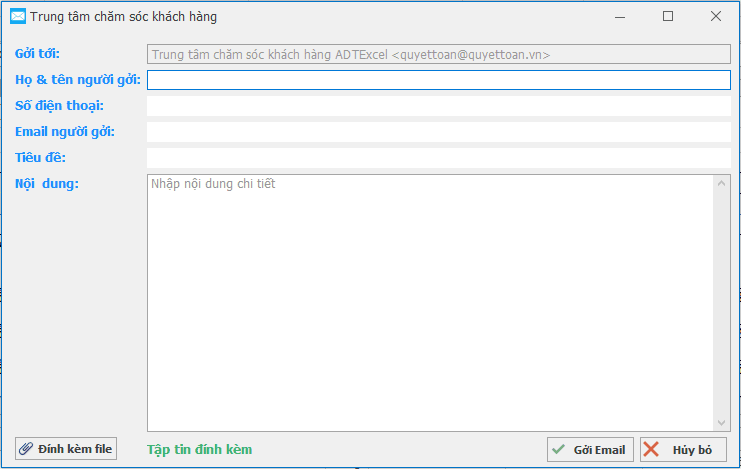Click the red X icon beside Hủy bỏ
The image size is (741, 469).
[x=652, y=450]
